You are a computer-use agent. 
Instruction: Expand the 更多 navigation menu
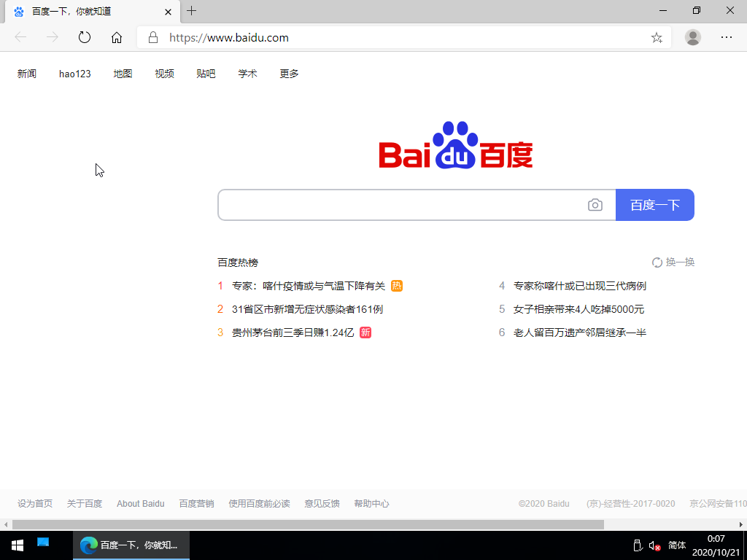coord(289,74)
